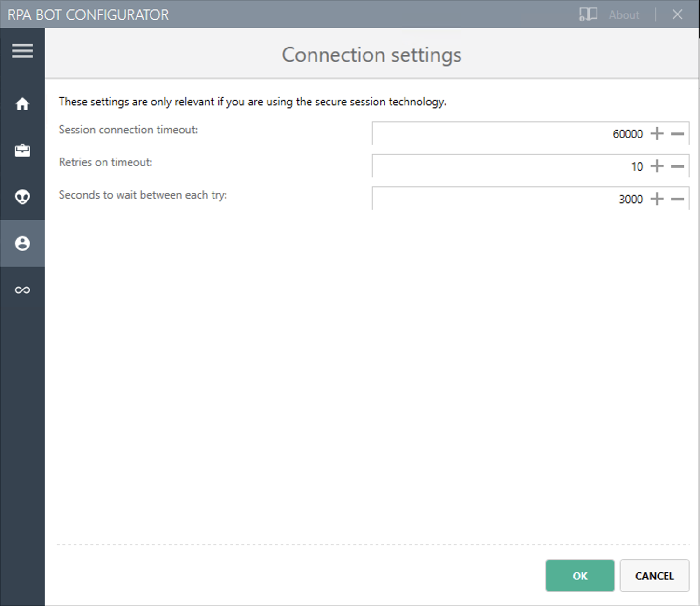This screenshot has width=700, height=606.
Task: Select the Home icon in the sidebar
Action: [x=22, y=104]
